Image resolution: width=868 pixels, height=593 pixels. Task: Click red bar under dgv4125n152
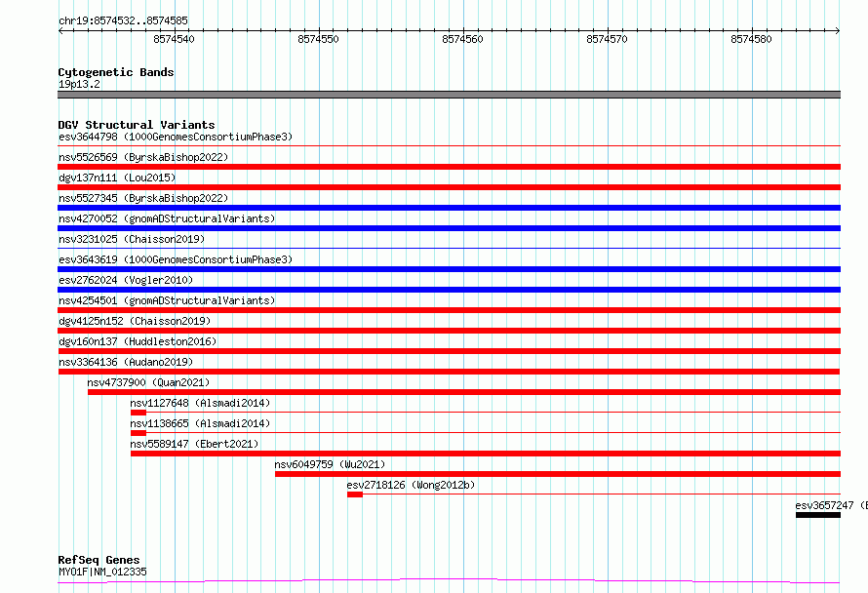[x=449, y=331]
